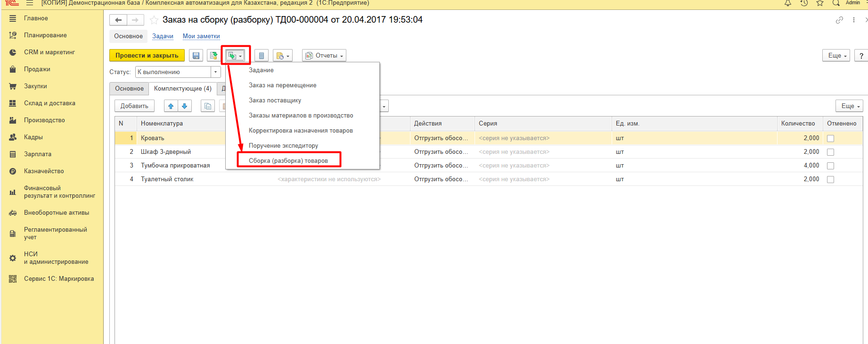Click the post document icon

pos(213,56)
